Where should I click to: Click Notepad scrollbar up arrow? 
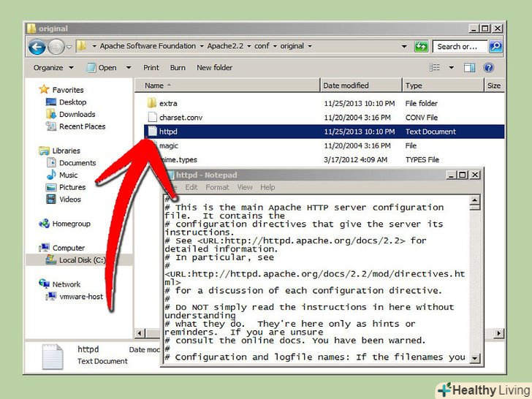coord(475,199)
